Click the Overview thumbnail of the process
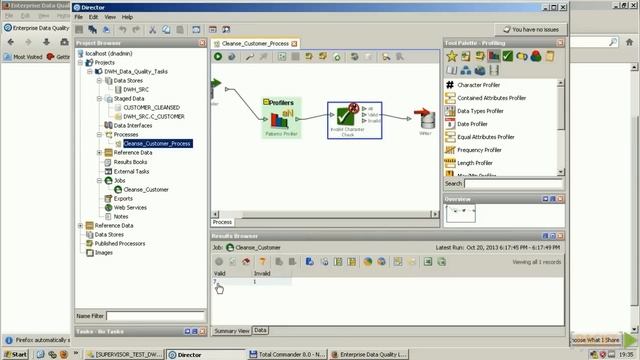Image resolution: width=640 pixels, height=360 pixels. pyautogui.click(x=461, y=213)
